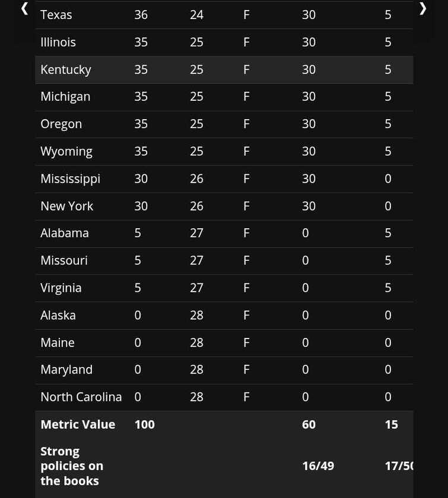Image resolution: width=448 pixels, height=498 pixels.
Task: Click on Michigan in the table
Action: pyautogui.click(x=65, y=97)
